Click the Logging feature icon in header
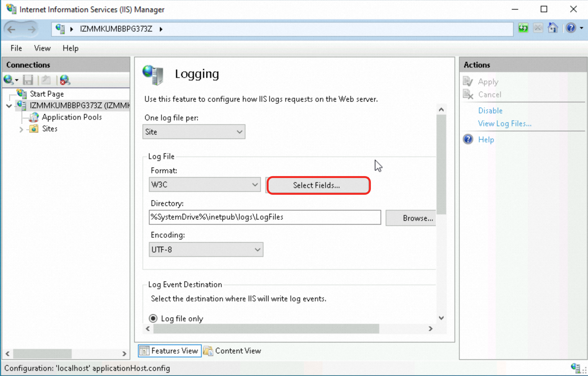The image size is (588, 376). [153, 75]
